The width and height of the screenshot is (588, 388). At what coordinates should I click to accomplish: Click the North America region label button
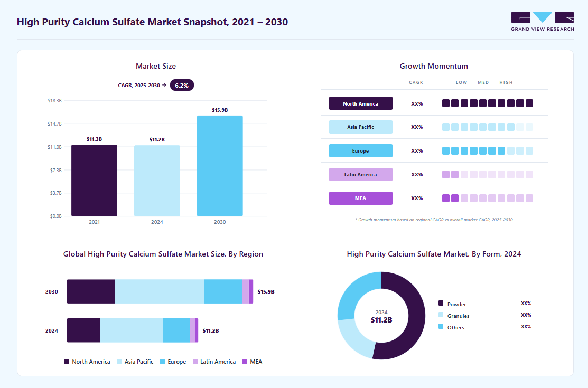(361, 103)
